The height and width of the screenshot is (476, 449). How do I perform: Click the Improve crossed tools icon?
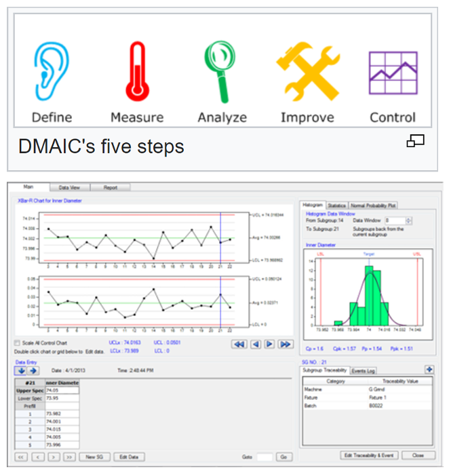click(x=307, y=71)
